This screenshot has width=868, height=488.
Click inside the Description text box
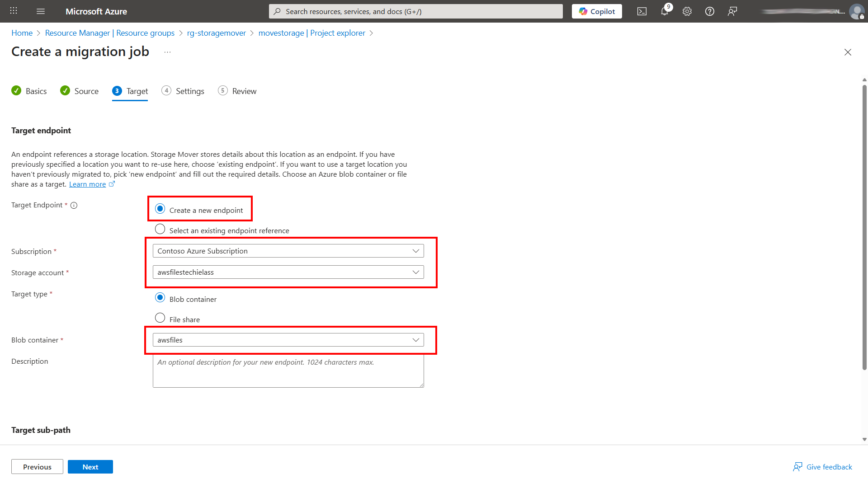288,371
